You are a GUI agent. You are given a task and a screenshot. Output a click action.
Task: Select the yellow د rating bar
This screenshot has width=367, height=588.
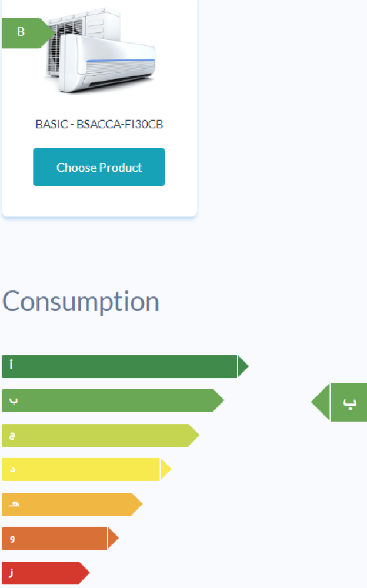pyautogui.click(x=86, y=469)
